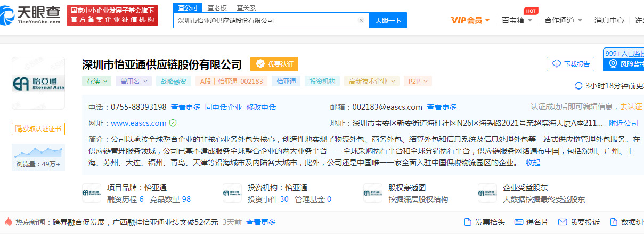Click the red 官方备案企业征信机构 banner
644x234 pixels.
tap(112, 15)
